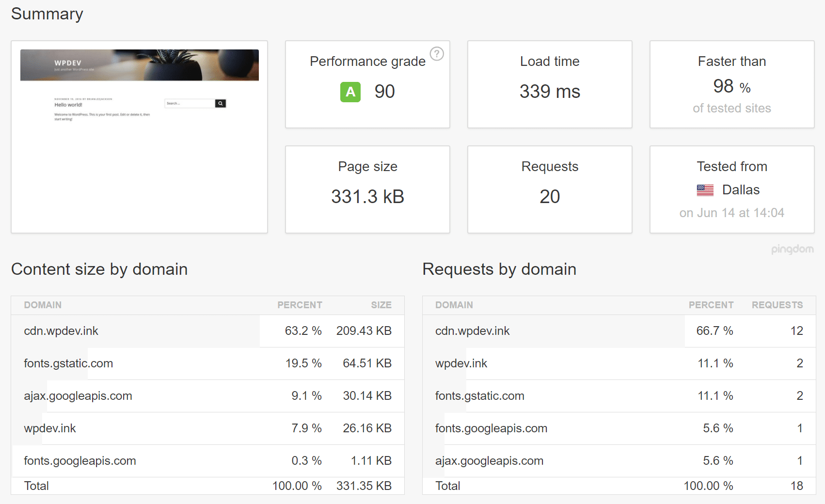Sort by the SIZE column header
This screenshot has width=825, height=504.
pos(381,305)
